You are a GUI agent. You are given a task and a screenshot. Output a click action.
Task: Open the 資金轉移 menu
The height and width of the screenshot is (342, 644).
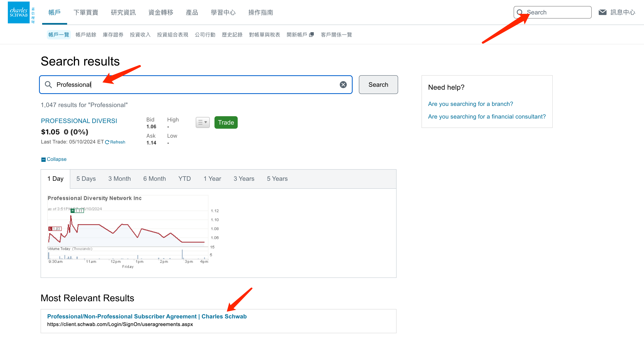tap(161, 12)
